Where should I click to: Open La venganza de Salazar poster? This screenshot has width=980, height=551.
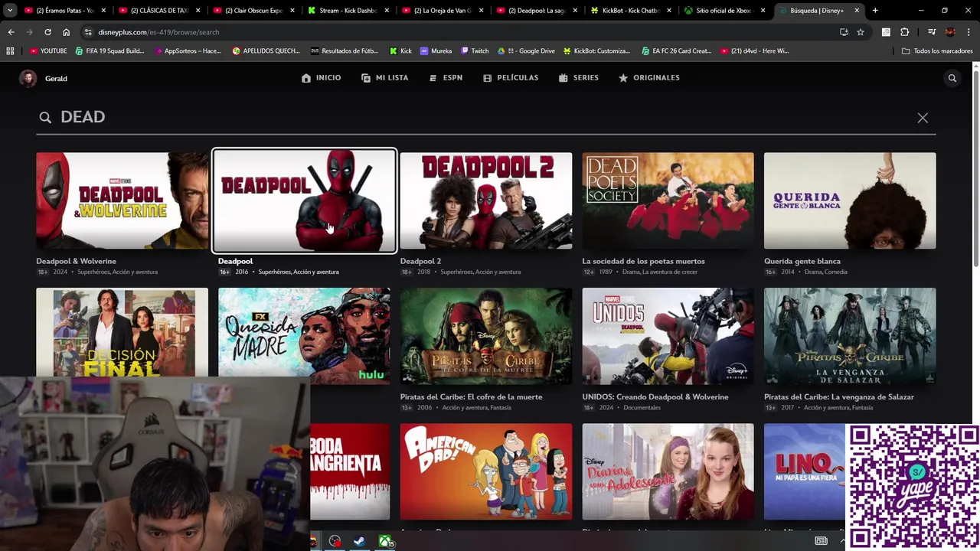pos(850,336)
